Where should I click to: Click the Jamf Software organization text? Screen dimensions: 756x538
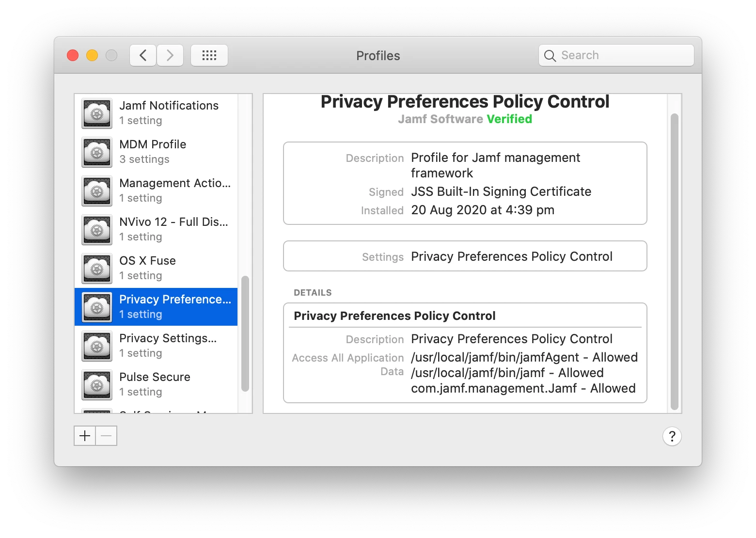point(441,119)
